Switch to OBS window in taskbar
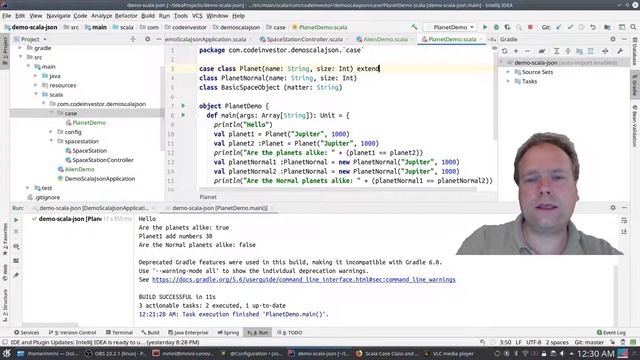The height and width of the screenshot is (360, 640). click(115, 353)
